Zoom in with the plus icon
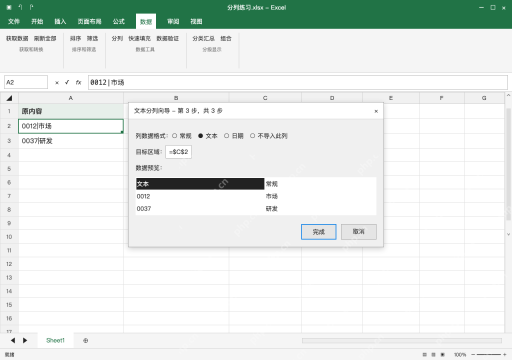The width and height of the screenshot is (512, 360). 505,355
